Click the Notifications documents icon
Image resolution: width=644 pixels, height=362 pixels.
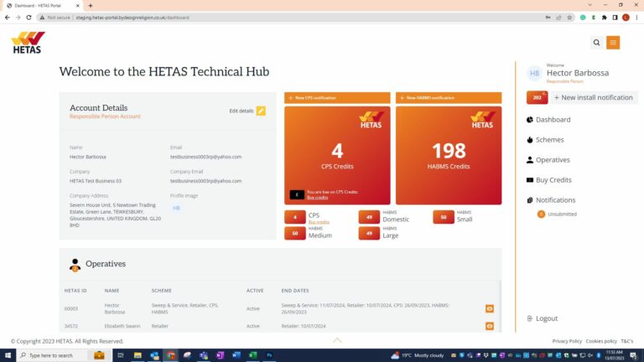(x=530, y=200)
